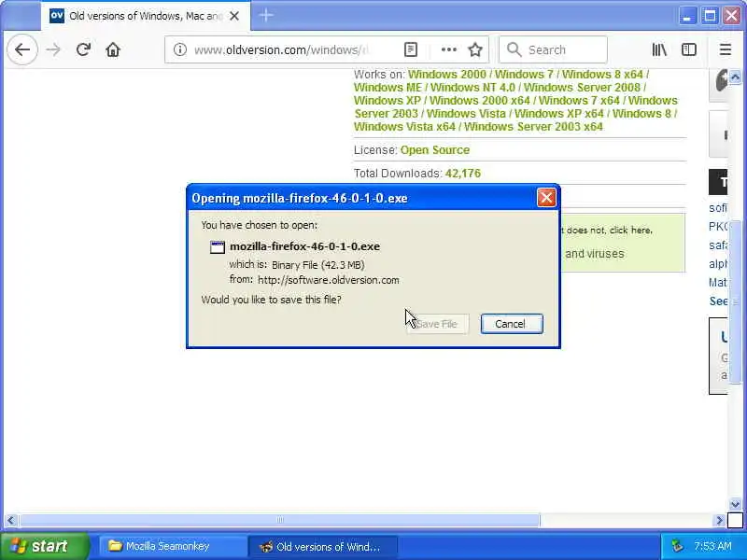Image resolution: width=747 pixels, height=560 pixels.
Task: Click the Total Downloads 42,176 value
Action: pyautogui.click(x=462, y=174)
